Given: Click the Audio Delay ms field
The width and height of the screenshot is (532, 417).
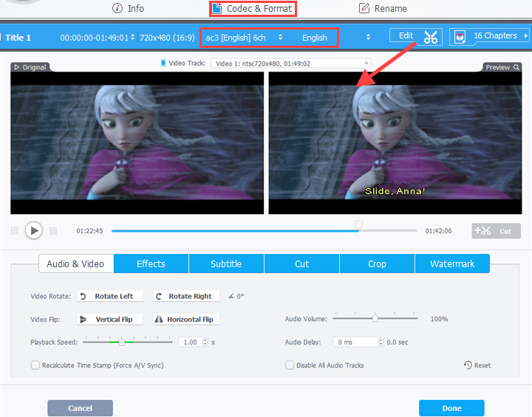Looking at the screenshot, I should [x=355, y=342].
